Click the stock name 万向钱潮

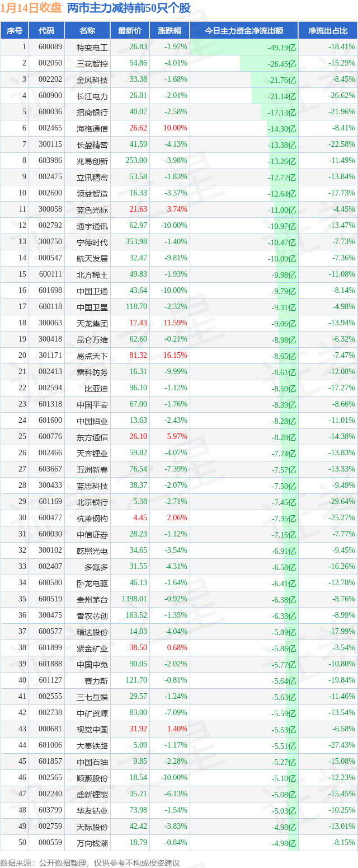92,843
